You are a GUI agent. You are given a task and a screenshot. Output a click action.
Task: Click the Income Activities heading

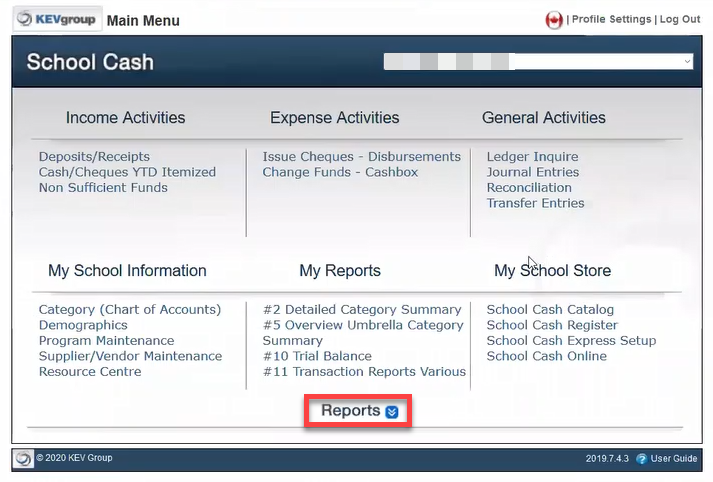[126, 117]
